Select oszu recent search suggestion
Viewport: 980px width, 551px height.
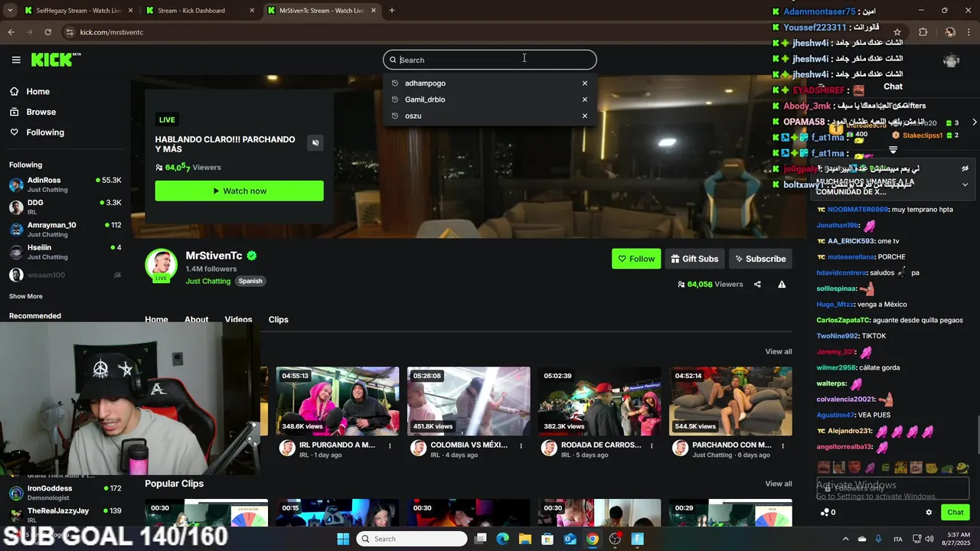click(413, 116)
